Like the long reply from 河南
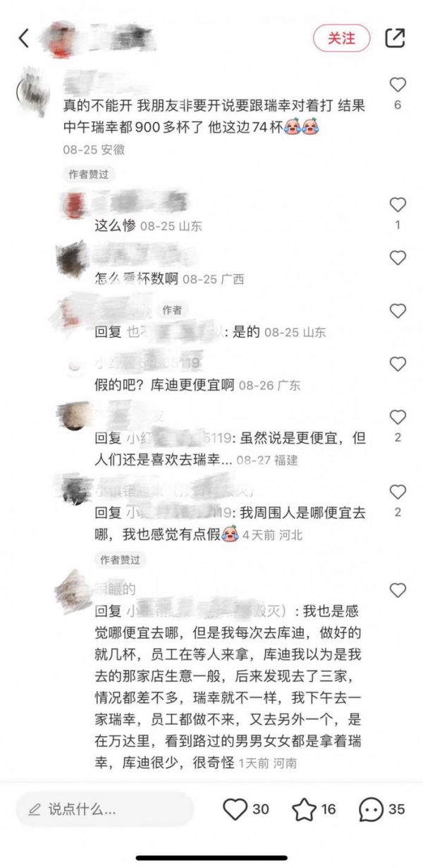 398,590
